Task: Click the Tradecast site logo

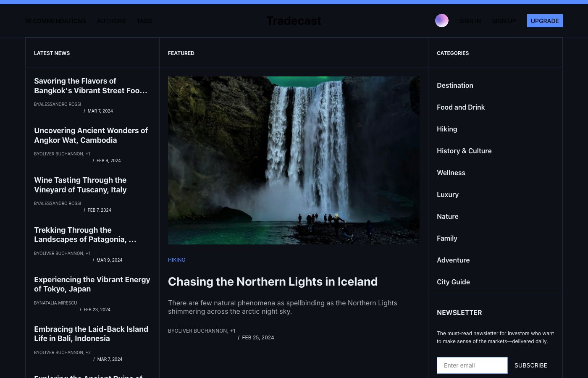Action: [294, 21]
